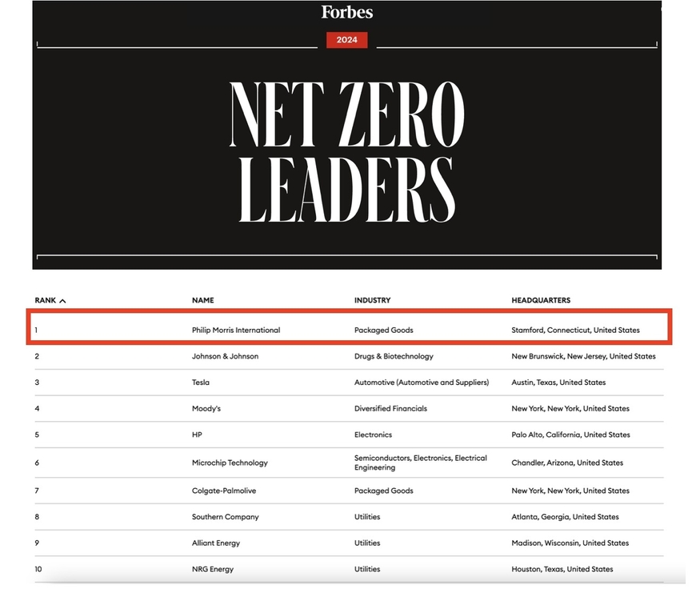This screenshot has width=700, height=605.
Task: Select the Palo Alto, California headquarters cell
Action: [x=570, y=435]
